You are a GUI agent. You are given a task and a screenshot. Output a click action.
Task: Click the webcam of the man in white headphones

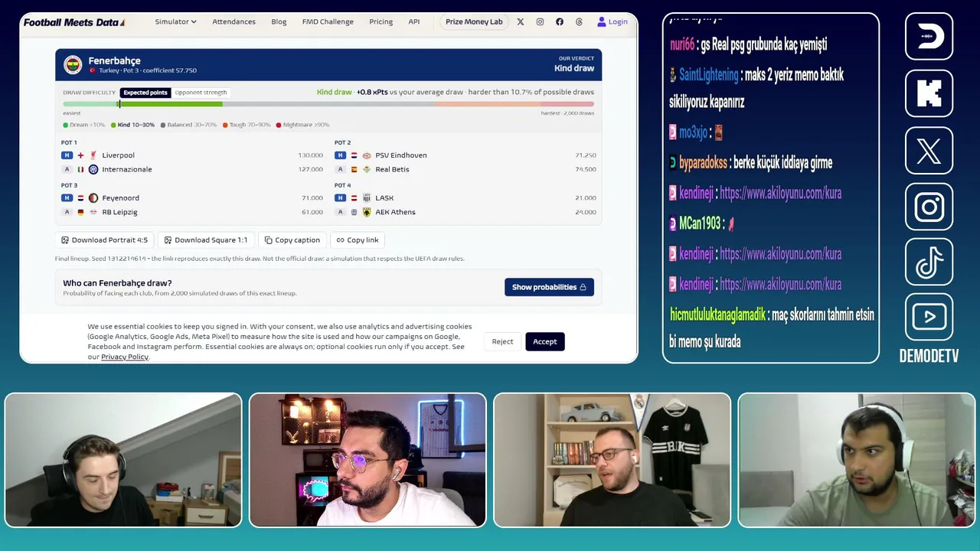[857, 460]
